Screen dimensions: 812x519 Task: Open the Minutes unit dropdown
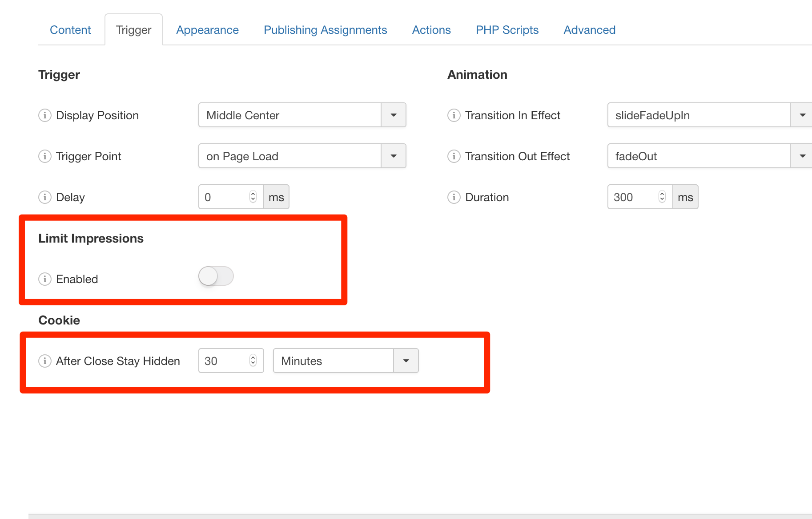point(346,361)
